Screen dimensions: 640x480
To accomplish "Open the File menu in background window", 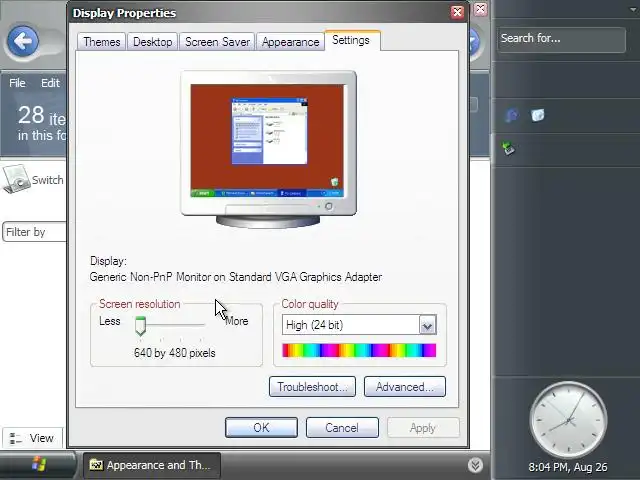I will point(17,83).
